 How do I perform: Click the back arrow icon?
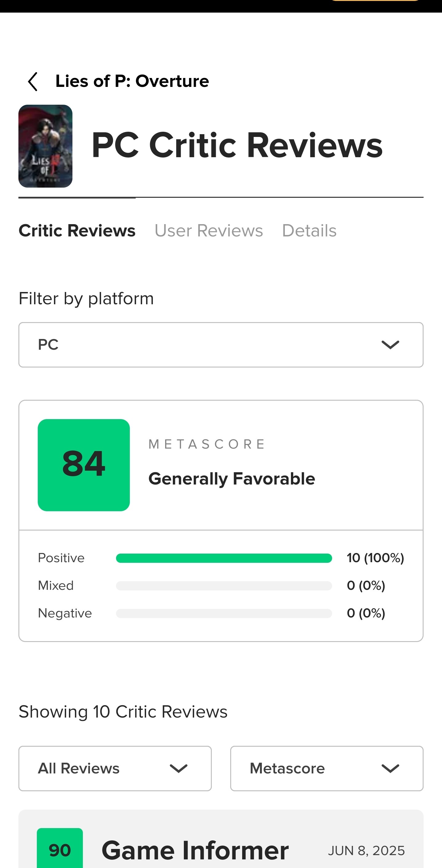33,82
